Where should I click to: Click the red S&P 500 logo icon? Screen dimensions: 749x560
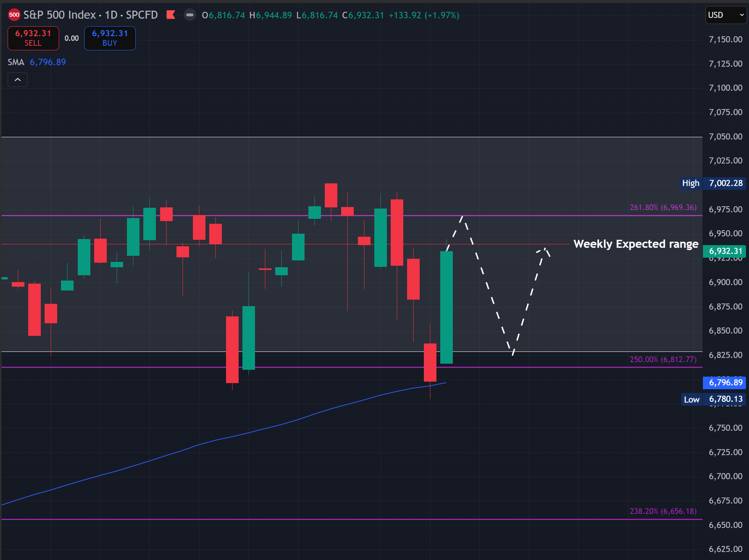point(14,15)
